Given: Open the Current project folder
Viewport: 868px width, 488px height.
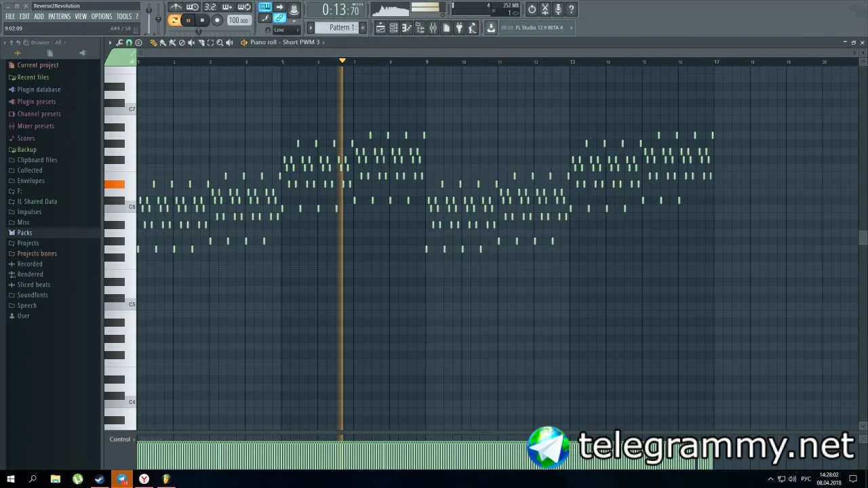Looking at the screenshot, I should pyautogui.click(x=38, y=65).
